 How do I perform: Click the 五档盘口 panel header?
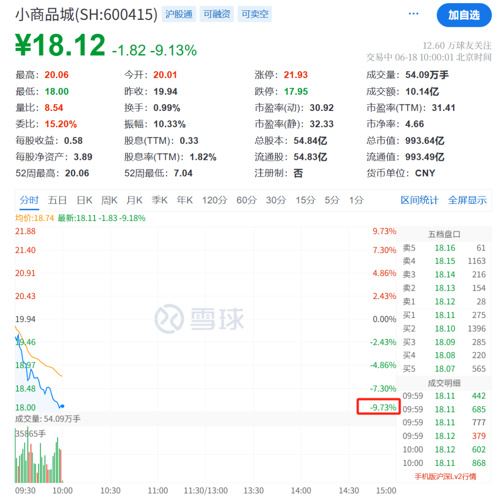tap(444, 234)
